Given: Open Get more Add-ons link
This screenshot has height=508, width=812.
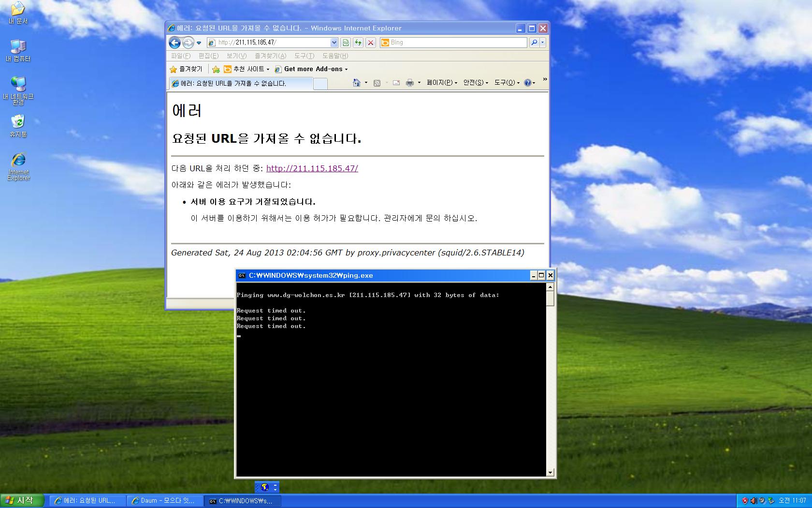Looking at the screenshot, I should point(311,69).
